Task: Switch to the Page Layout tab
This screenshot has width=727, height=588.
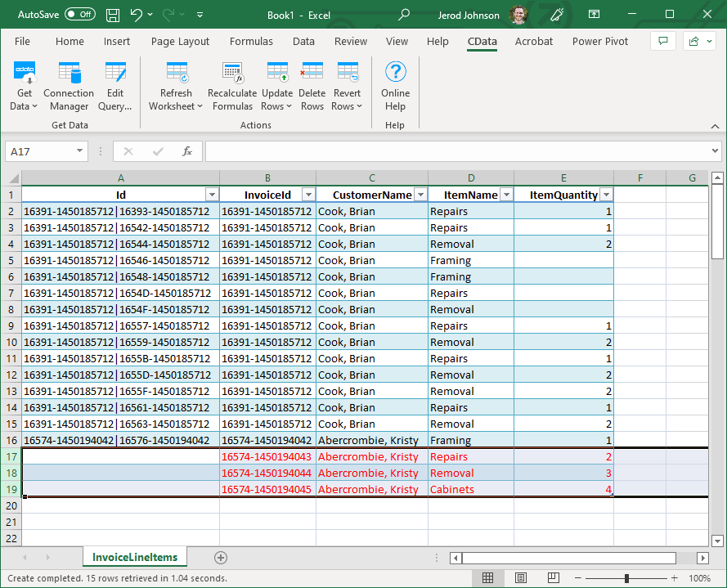Action: point(181,41)
